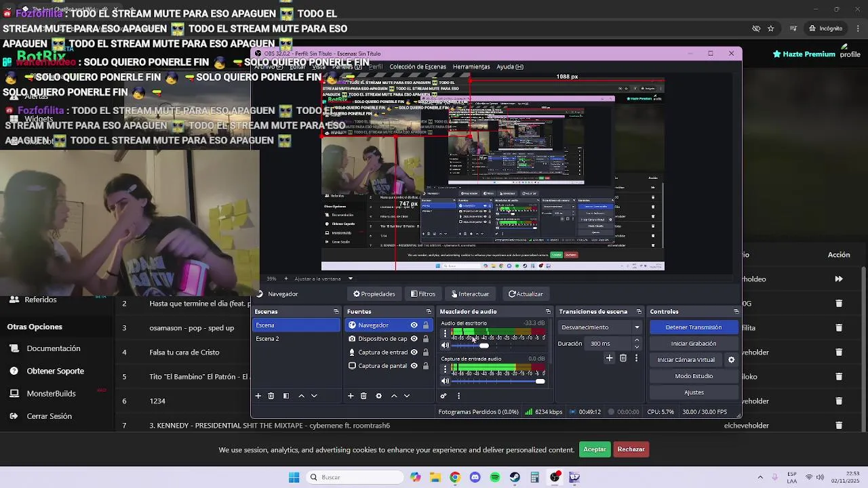The width and height of the screenshot is (868, 488).
Task: Toggle the lock on Dispositivo de captura source
Action: (426, 339)
